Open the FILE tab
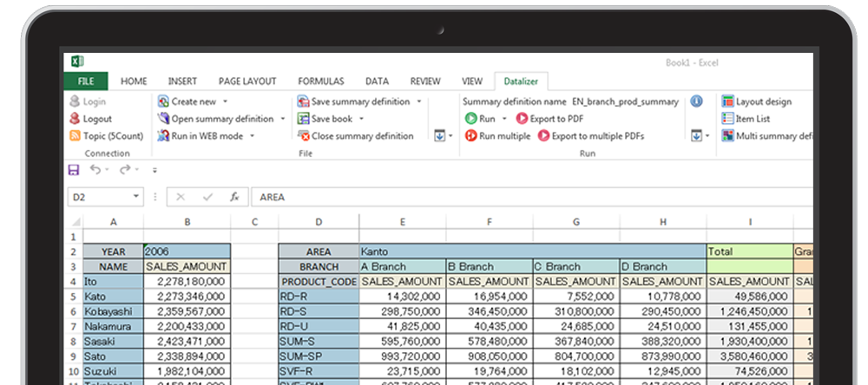 tap(86, 82)
